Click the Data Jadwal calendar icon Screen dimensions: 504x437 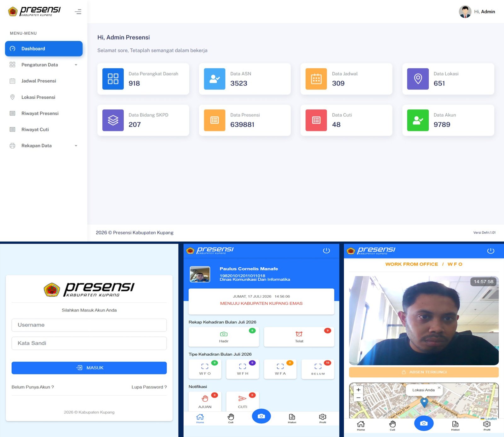(316, 79)
